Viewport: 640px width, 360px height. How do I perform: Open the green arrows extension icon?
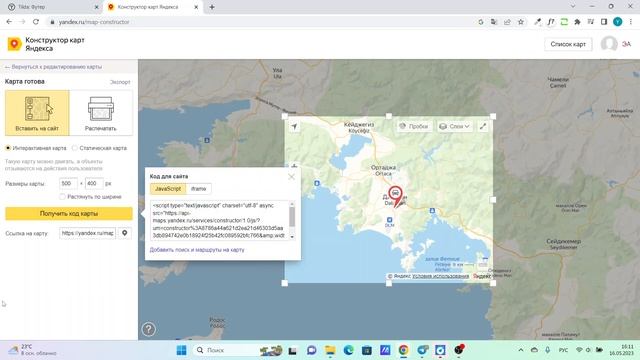coord(564,22)
